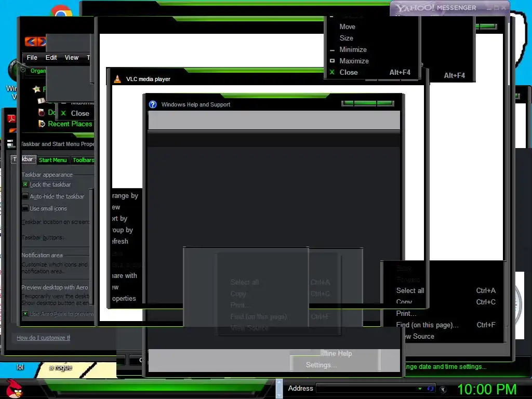Open the Google Chrome desktop icon
The image size is (532, 399).
61,11
